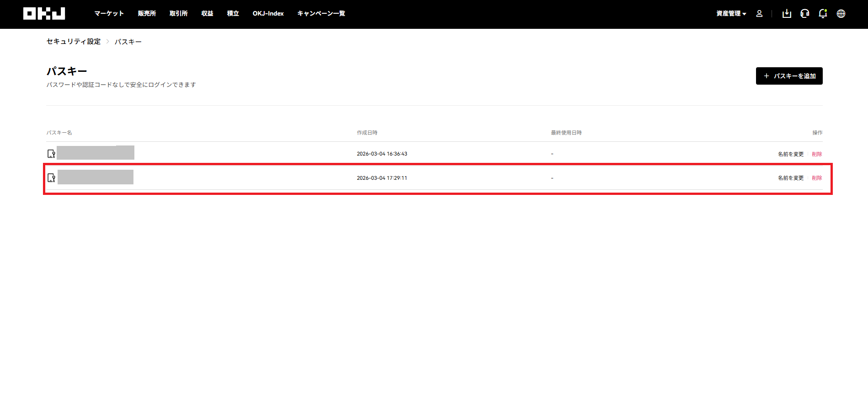Click passkey icon in the 17:29:11 row
Image resolution: width=868 pixels, height=393 pixels.
click(51, 178)
